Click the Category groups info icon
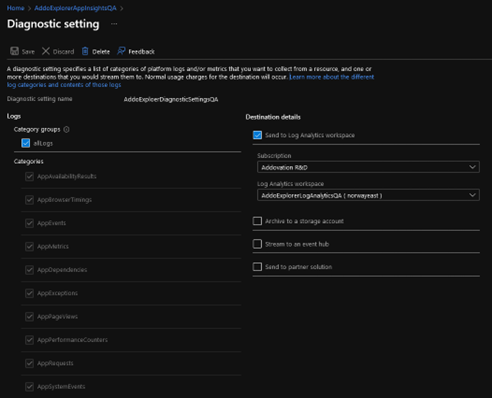Viewport: 492px width, 398px height. 66,129
